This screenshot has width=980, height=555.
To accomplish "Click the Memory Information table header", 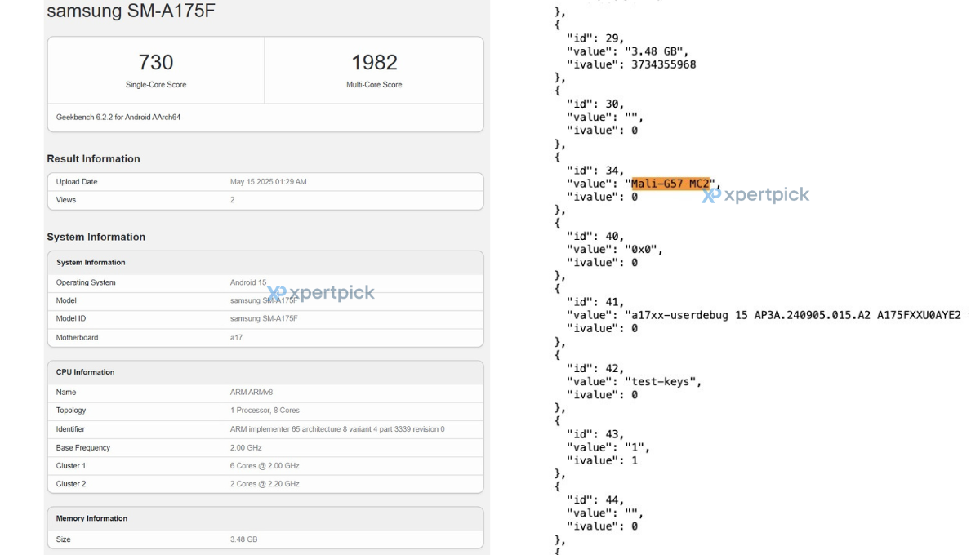I will coord(91,519).
